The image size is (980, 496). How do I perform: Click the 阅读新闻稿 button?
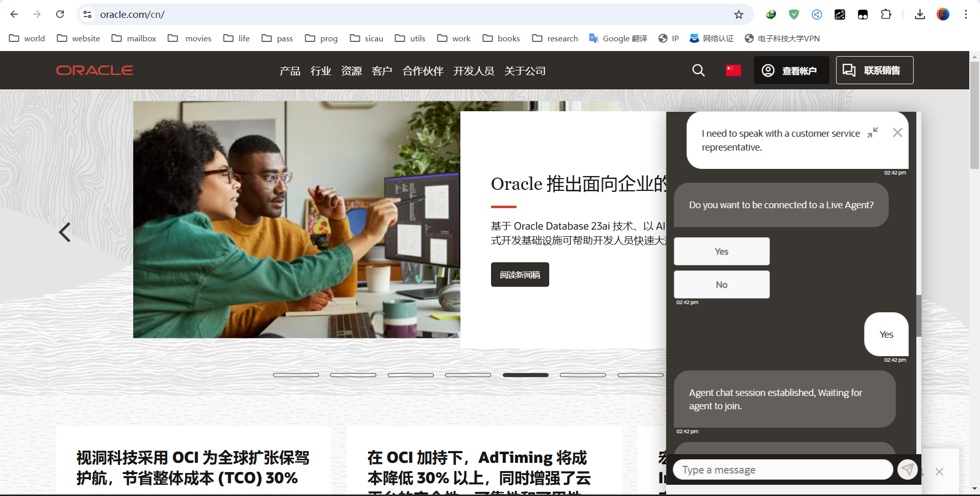(520, 275)
